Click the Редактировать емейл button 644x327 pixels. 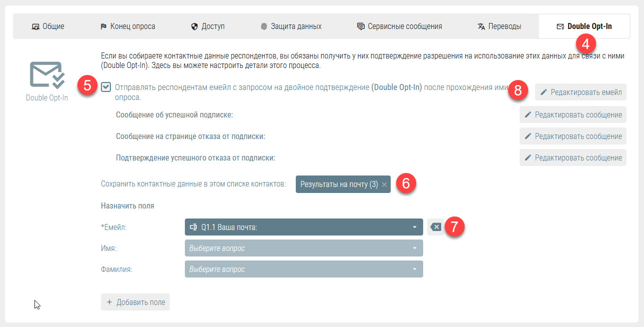tap(581, 92)
